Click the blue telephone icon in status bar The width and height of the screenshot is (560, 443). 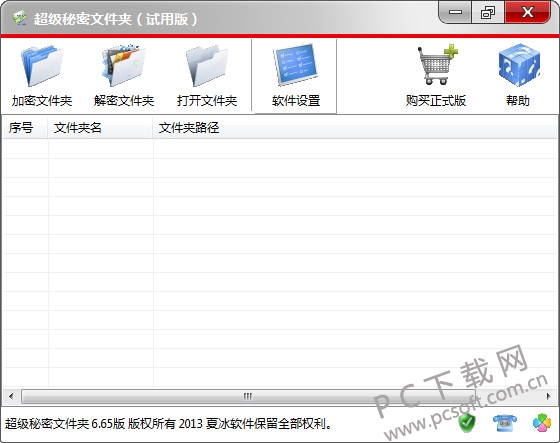click(x=505, y=423)
